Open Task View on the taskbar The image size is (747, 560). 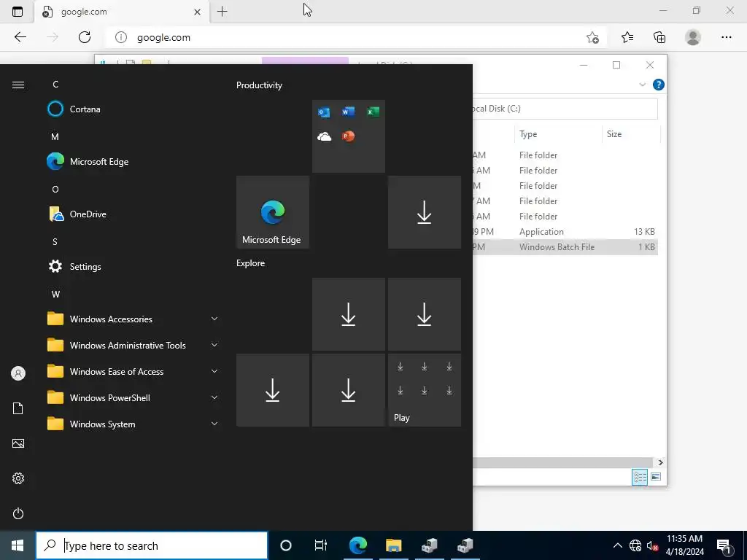pos(321,545)
